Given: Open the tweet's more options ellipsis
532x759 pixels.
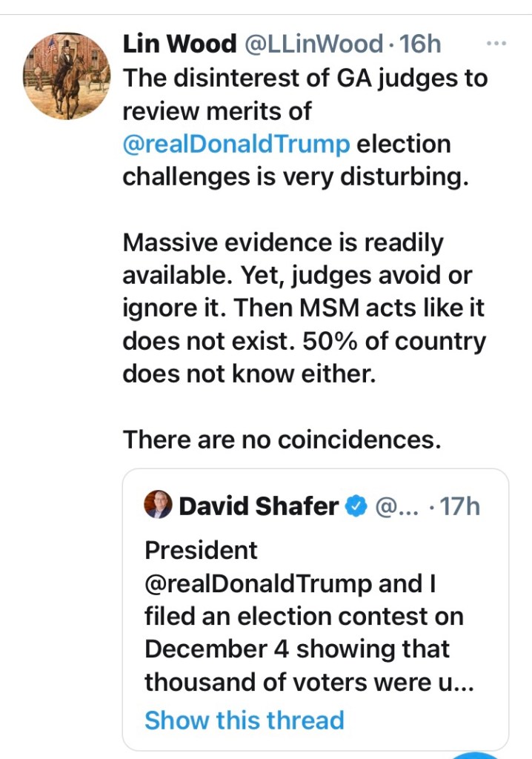Looking at the screenshot, I should click(495, 44).
